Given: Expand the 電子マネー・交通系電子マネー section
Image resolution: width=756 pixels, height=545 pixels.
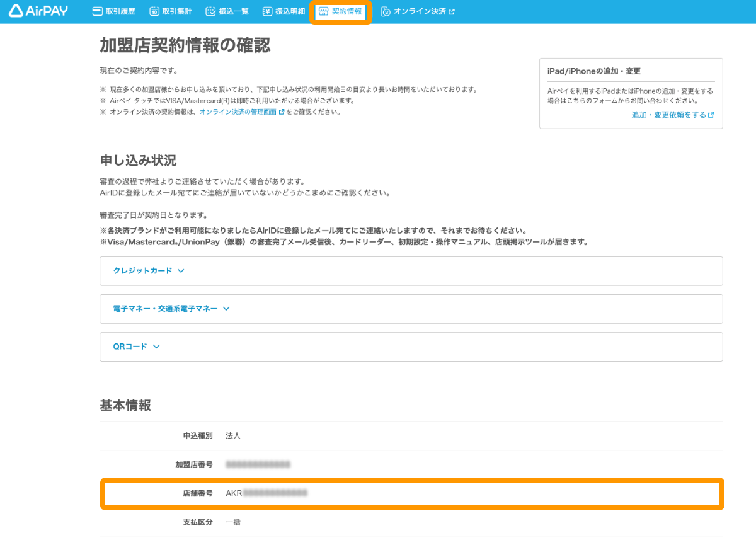Looking at the screenshot, I should click(165, 309).
